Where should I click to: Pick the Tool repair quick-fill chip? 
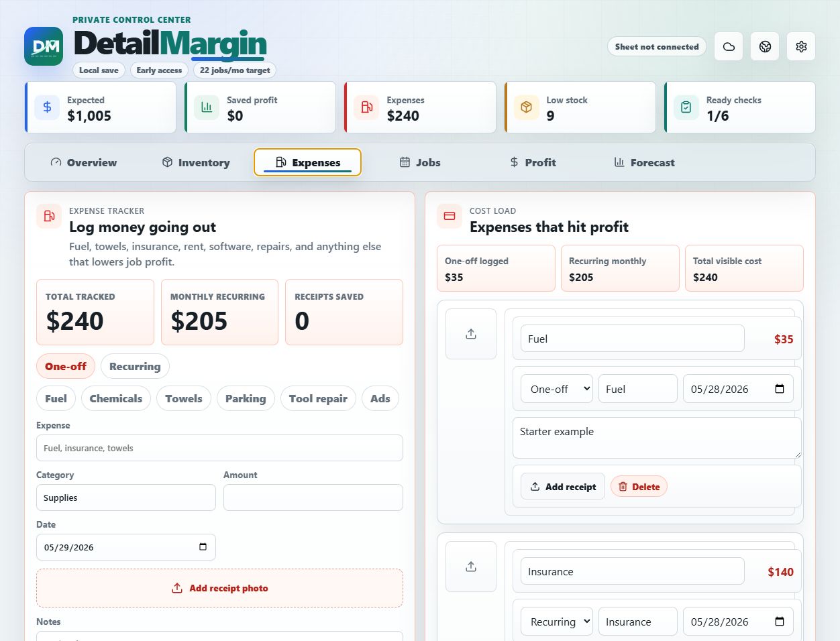(x=318, y=398)
